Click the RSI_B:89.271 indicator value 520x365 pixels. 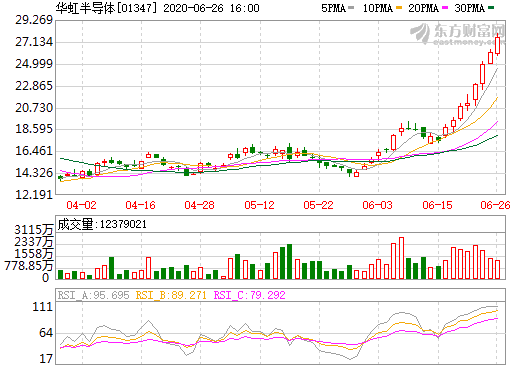pyautogui.click(x=171, y=295)
